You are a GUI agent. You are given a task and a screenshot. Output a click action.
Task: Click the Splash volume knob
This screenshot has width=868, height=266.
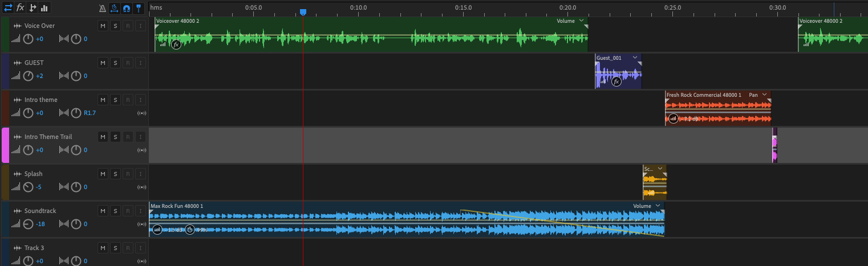pos(28,187)
